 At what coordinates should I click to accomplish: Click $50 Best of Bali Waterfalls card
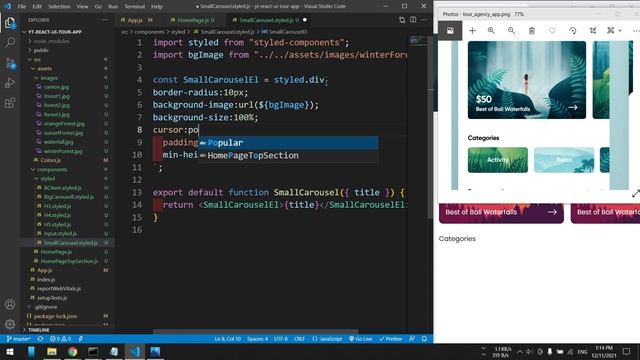527,80
